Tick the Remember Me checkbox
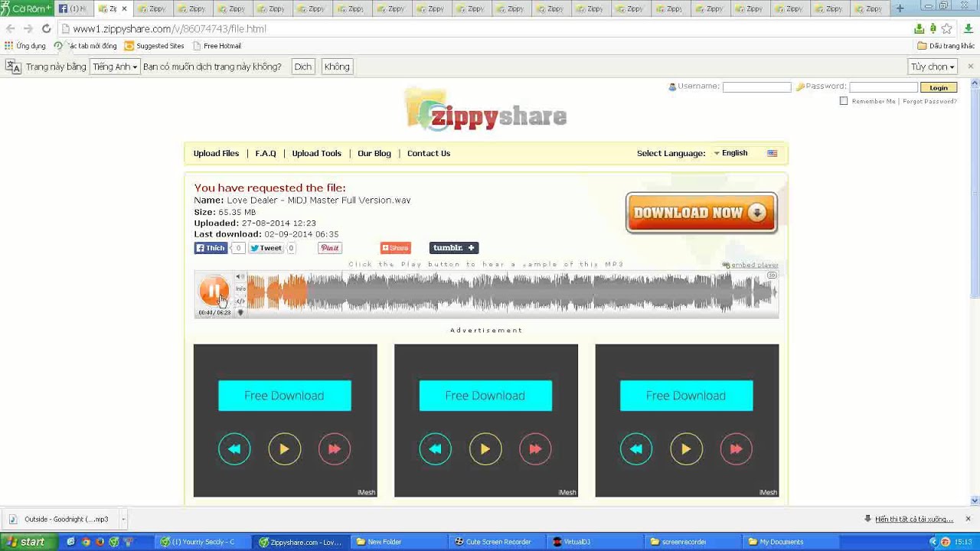980x551 pixels. [844, 101]
